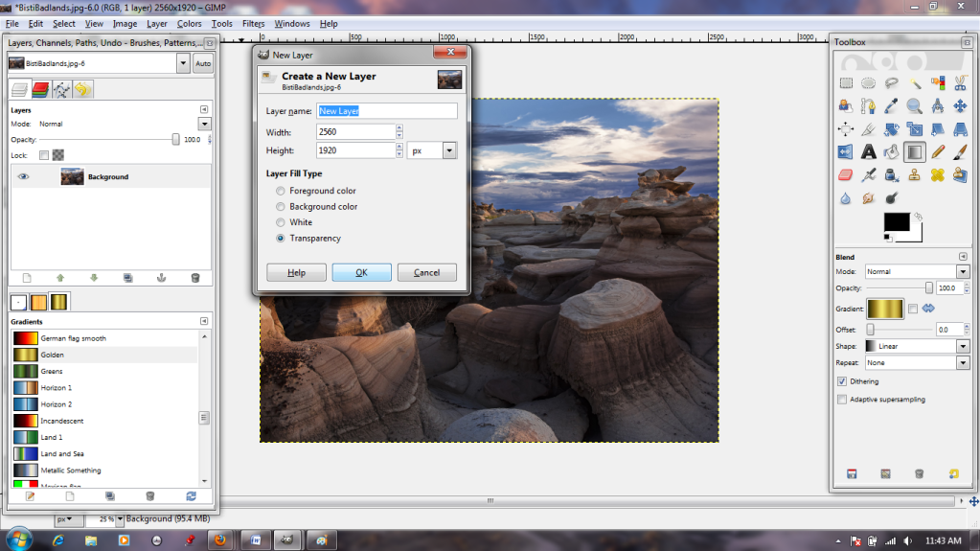The width and height of the screenshot is (980, 551).
Task: Select the Pencil tool
Action: click(938, 152)
